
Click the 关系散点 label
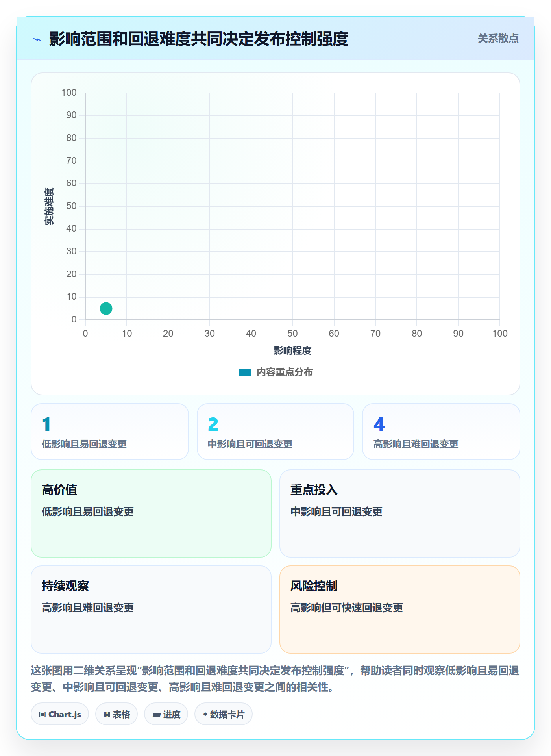[498, 39]
